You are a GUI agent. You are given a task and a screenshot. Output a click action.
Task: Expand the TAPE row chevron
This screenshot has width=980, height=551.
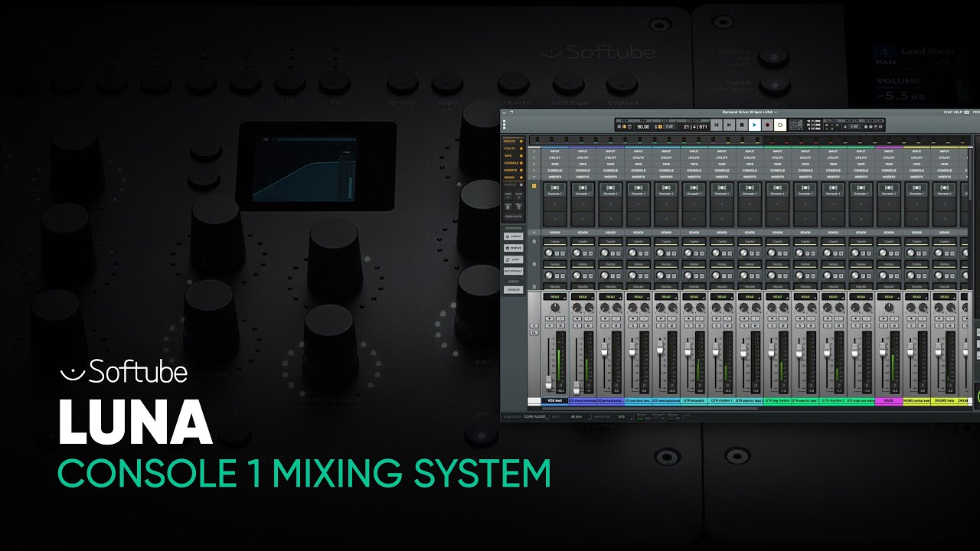click(534, 164)
